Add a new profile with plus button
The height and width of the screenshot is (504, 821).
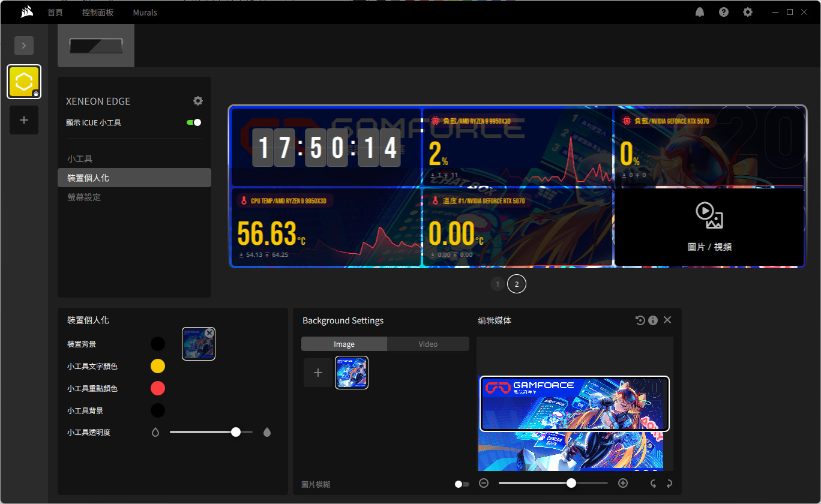click(24, 120)
